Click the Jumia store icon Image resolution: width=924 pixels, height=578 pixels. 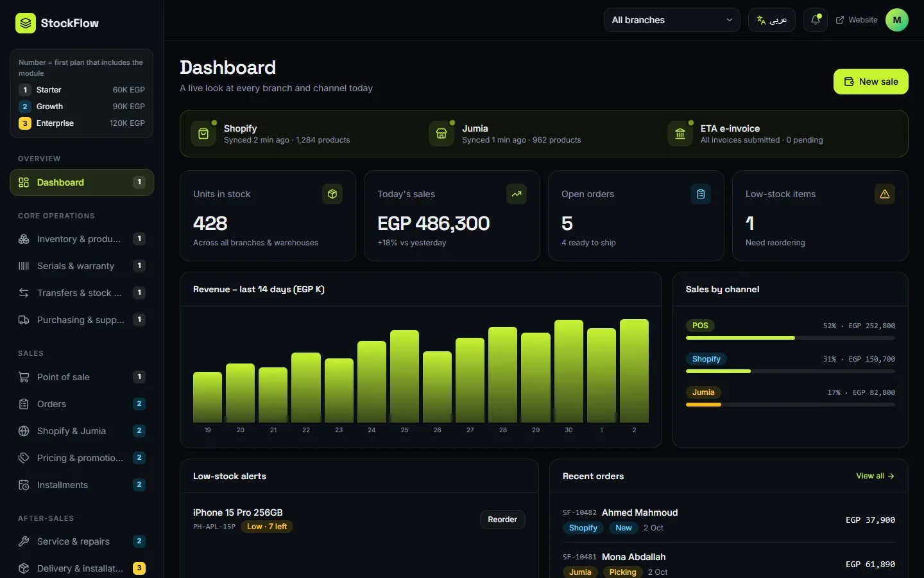pyautogui.click(x=441, y=134)
